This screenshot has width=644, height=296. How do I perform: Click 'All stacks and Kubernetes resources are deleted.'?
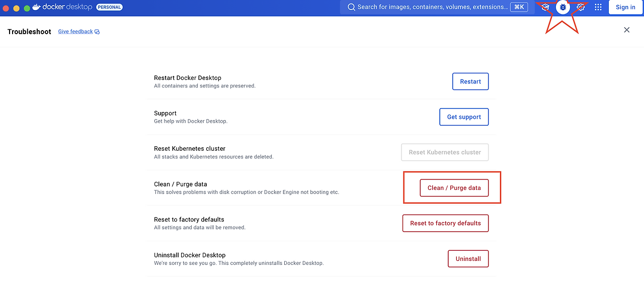214,157
